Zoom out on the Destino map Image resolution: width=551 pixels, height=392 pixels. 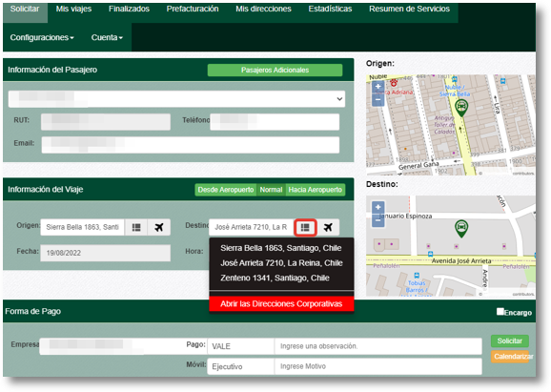[378, 220]
